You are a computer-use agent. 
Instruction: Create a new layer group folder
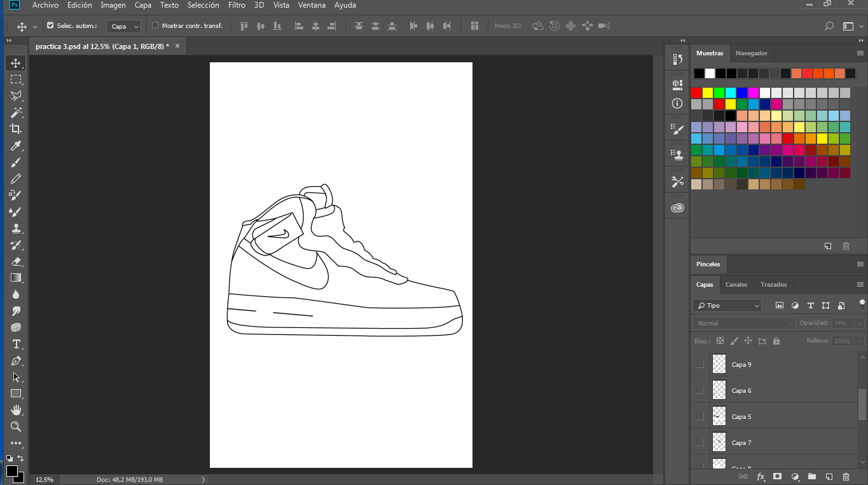pos(811,476)
